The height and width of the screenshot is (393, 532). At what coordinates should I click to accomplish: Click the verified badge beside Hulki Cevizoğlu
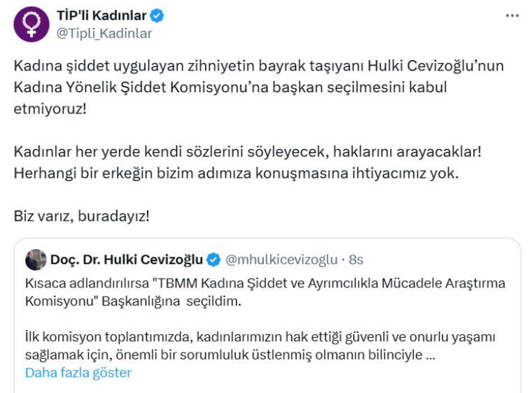coord(213,259)
